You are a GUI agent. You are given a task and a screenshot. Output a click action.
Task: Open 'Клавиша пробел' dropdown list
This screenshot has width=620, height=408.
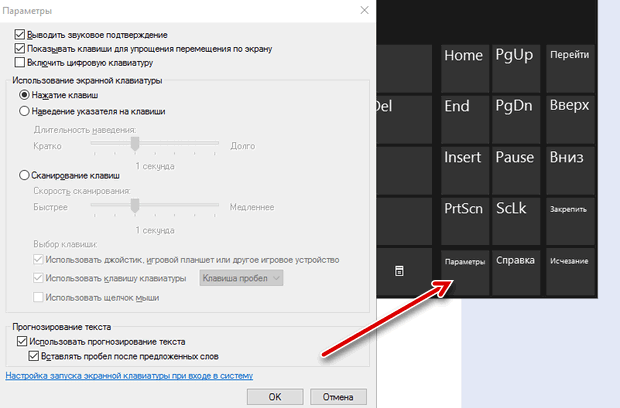(x=243, y=278)
